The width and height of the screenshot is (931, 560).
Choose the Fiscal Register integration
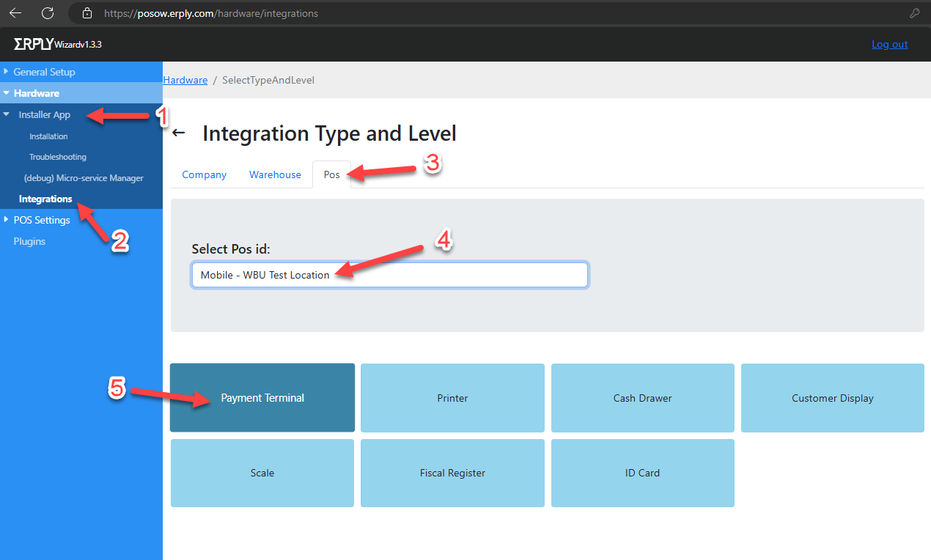452,473
